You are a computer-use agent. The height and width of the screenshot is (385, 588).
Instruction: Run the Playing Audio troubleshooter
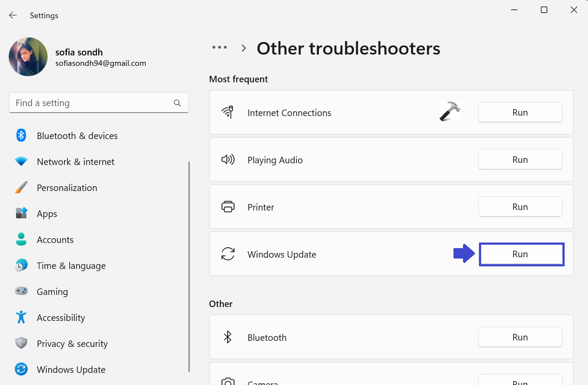(520, 160)
